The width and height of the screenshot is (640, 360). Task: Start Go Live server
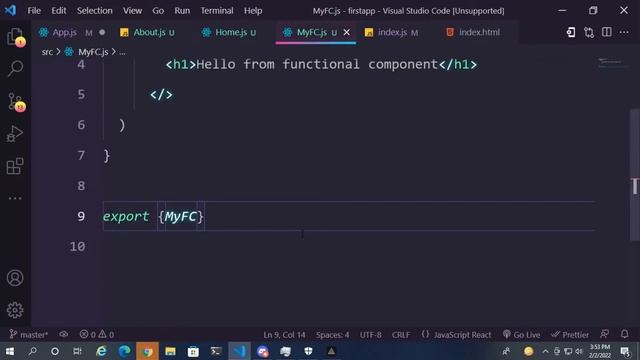(521, 335)
